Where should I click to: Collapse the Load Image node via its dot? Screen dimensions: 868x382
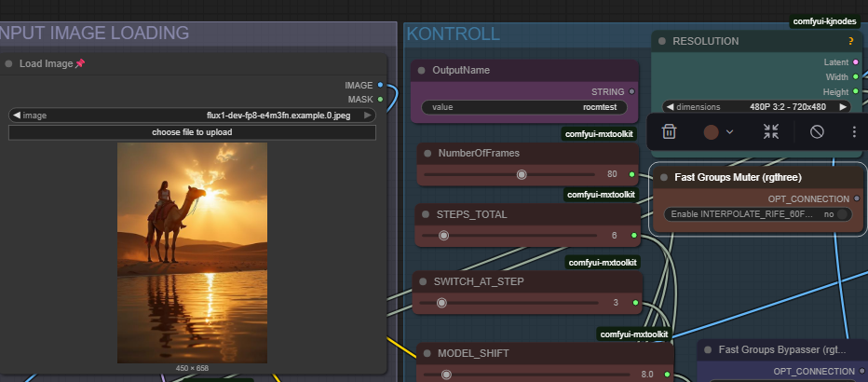pyautogui.click(x=9, y=64)
